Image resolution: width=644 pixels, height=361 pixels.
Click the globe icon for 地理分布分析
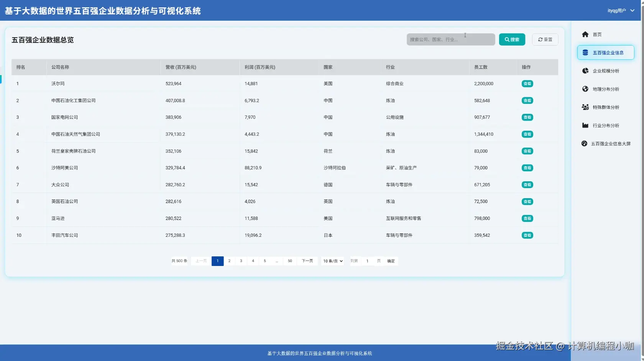coord(585,89)
